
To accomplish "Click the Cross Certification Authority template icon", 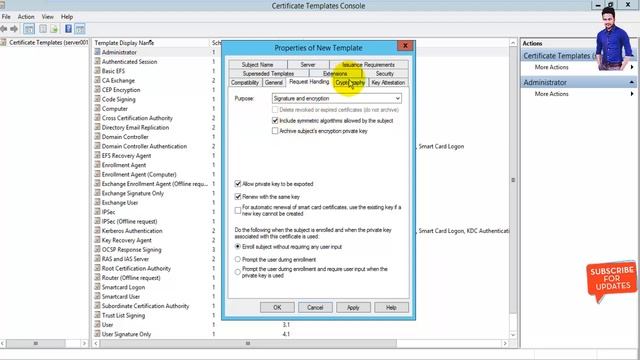I will pyautogui.click(x=97, y=118).
